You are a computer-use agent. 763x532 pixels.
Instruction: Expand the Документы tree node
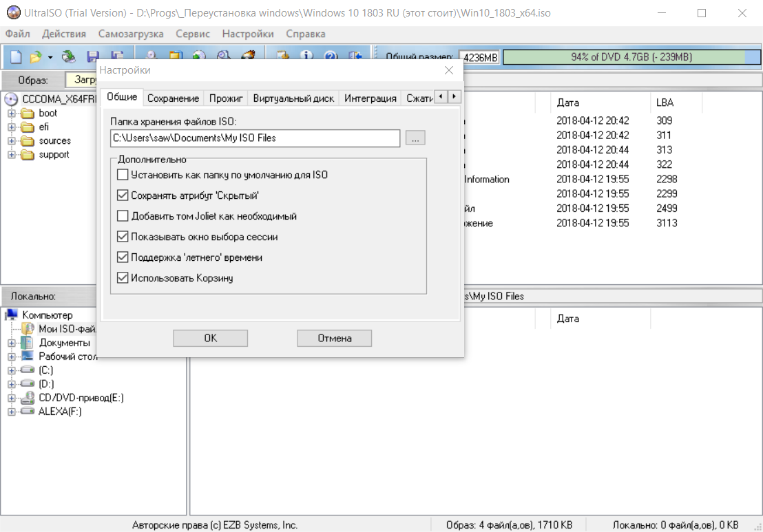point(12,343)
